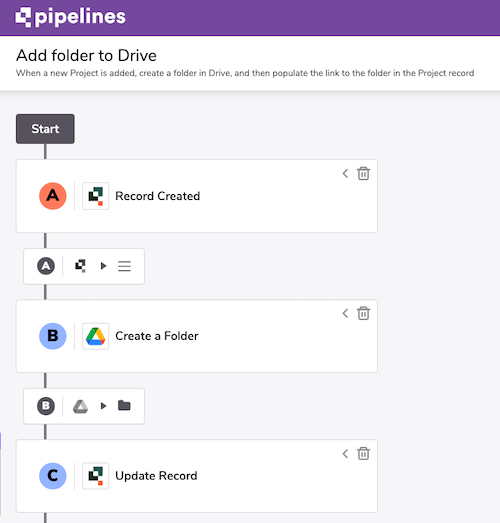Delete the Record Created step
This screenshot has width=500, height=523.
pos(363,173)
